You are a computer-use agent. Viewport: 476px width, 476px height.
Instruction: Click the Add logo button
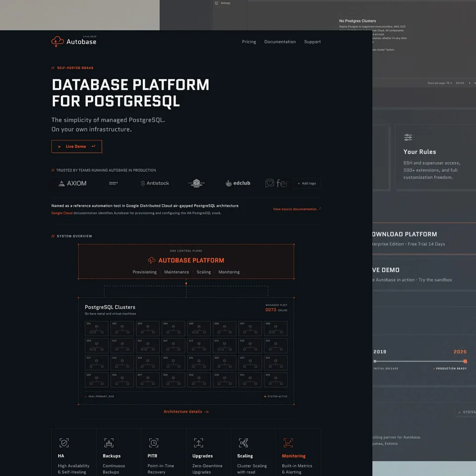(x=307, y=183)
